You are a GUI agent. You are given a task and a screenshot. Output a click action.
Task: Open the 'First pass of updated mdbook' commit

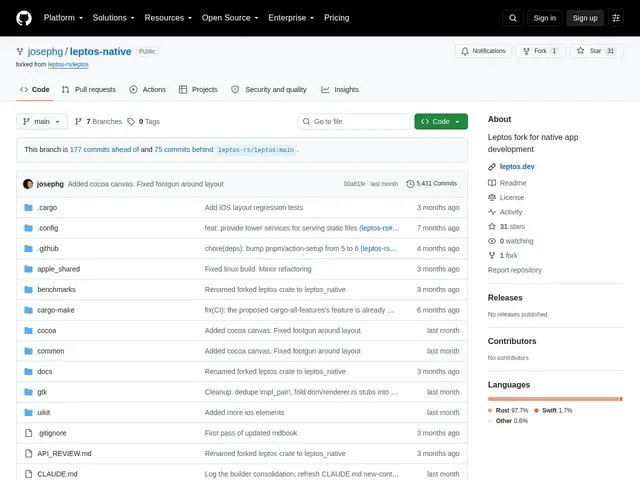click(251, 433)
